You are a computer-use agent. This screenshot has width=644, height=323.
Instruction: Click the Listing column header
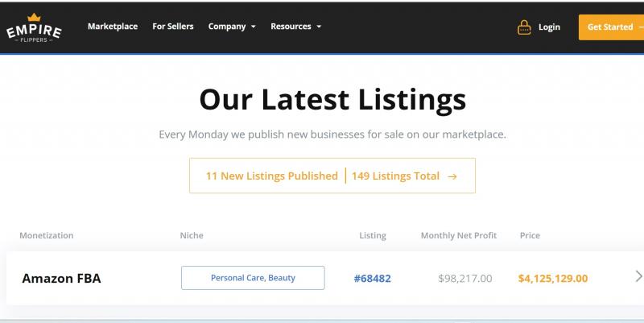[x=373, y=235]
